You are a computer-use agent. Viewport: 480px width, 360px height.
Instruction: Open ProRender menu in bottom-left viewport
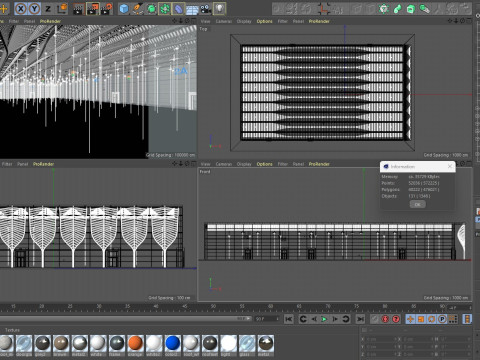(43, 164)
